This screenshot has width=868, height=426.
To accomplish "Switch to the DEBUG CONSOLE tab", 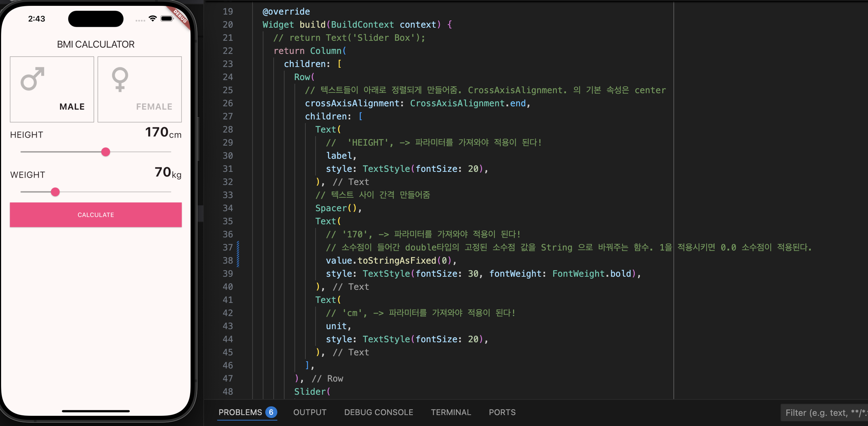I will coord(379,412).
